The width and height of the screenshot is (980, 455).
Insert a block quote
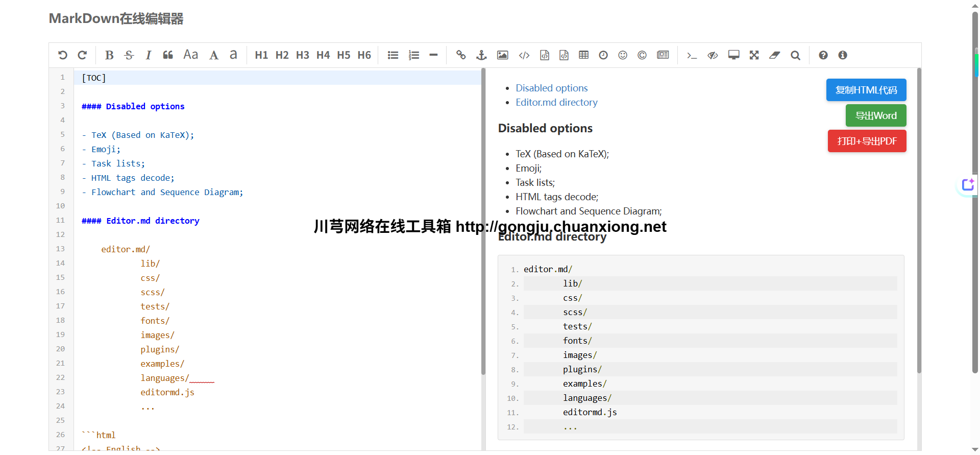(168, 55)
